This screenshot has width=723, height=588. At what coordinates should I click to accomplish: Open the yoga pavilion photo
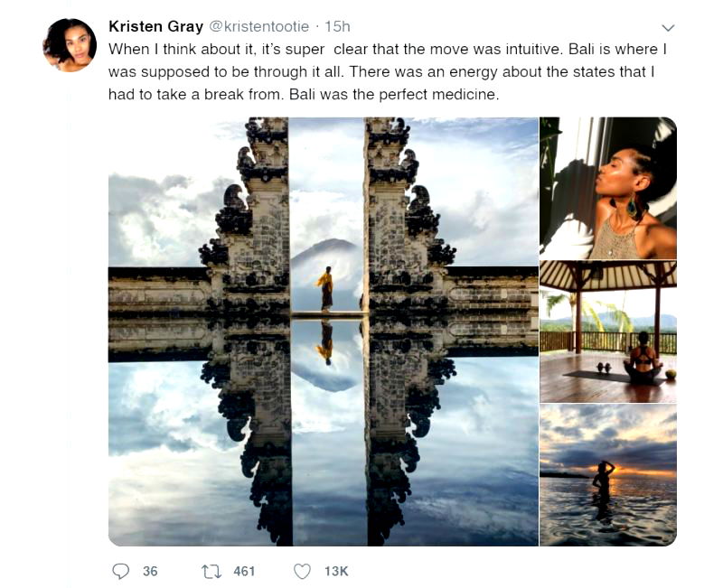pyautogui.click(x=607, y=331)
